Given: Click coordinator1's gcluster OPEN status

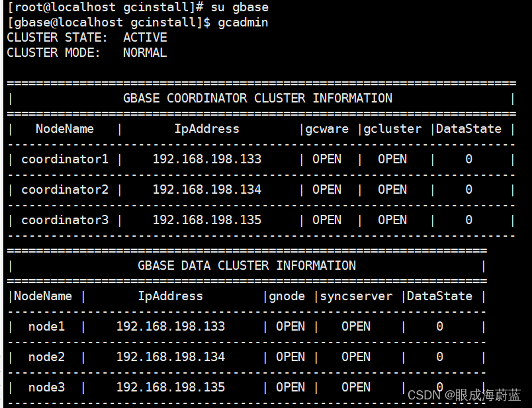Looking at the screenshot, I should pyautogui.click(x=392, y=159).
